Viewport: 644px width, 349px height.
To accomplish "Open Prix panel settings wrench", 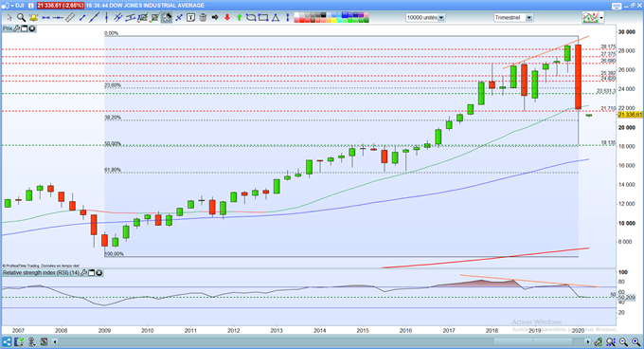I will (x=16, y=28).
